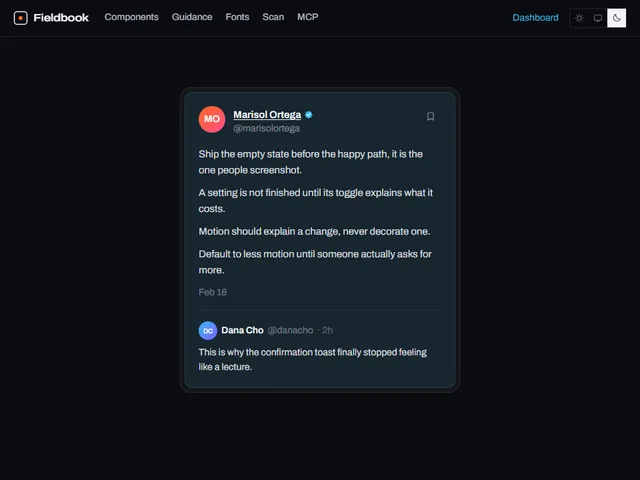Switch to light theme sun icon

click(x=579, y=18)
